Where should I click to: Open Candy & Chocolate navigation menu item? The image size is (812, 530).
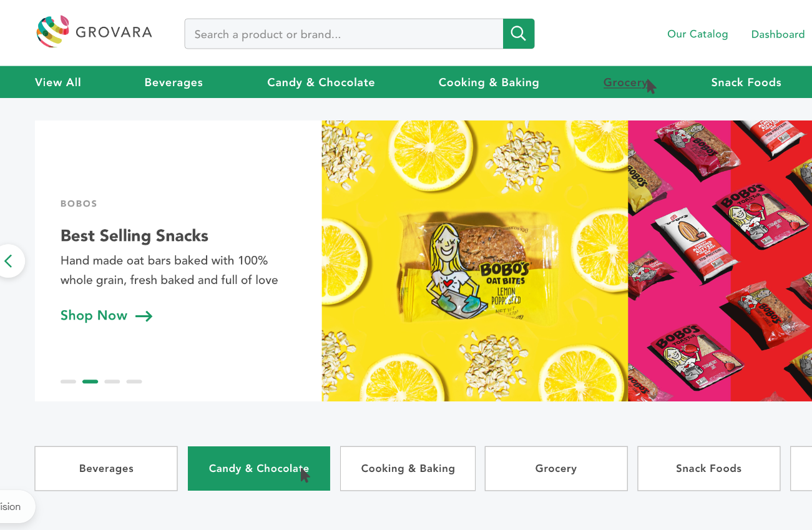[321, 82]
